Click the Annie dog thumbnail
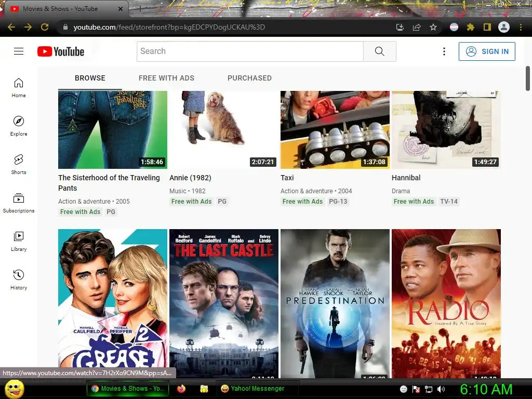The image size is (532, 399). tap(224, 129)
